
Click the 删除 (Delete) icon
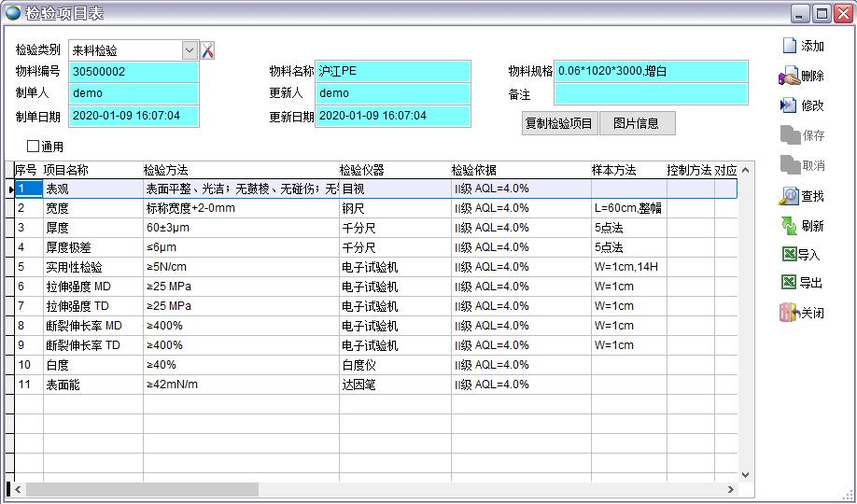click(789, 76)
